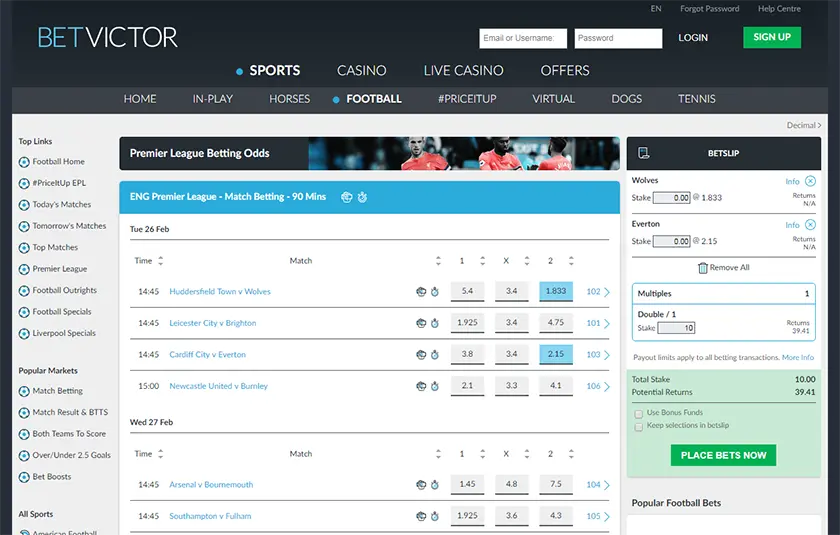Click the stopwatch icon for Leicester City v Brighton
Image resolution: width=840 pixels, height=535 pixels.
(435, 323)
